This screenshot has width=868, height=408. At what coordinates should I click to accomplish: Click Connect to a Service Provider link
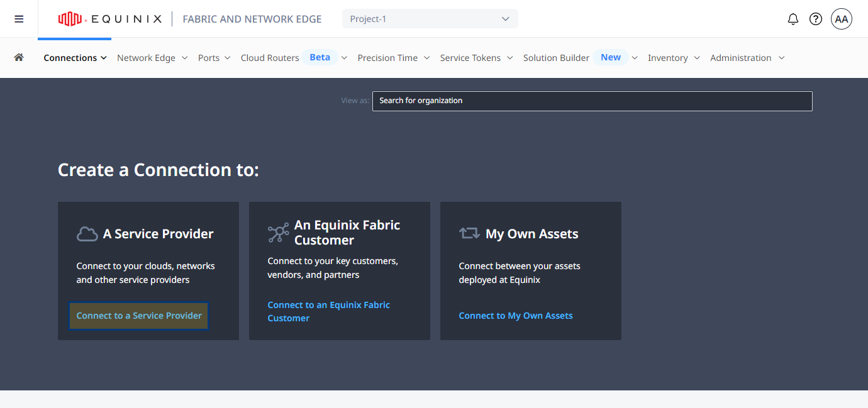click(139, 316)
